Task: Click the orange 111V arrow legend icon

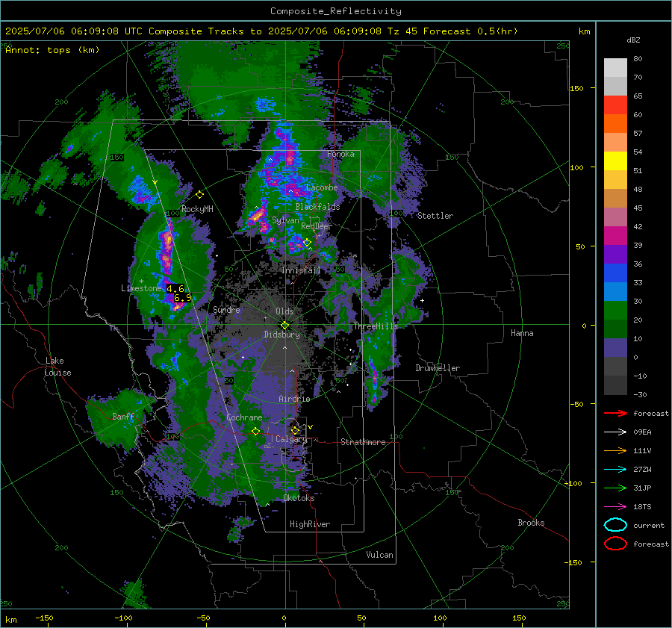Action: tap(615, 450)
